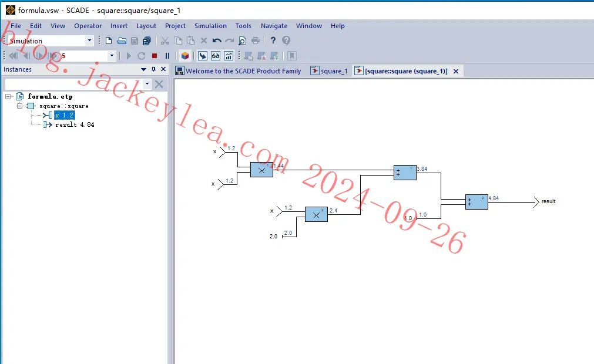Image resolution: width=594 pixels, height=364 pixels.
Task: Open the Simulation mode dropdown
Action: coord(89,41)
